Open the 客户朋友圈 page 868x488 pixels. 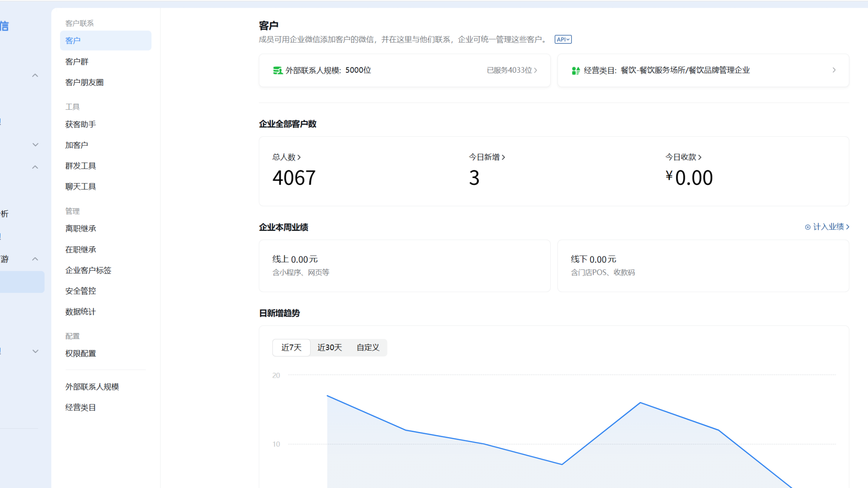[x=85, y=82]
